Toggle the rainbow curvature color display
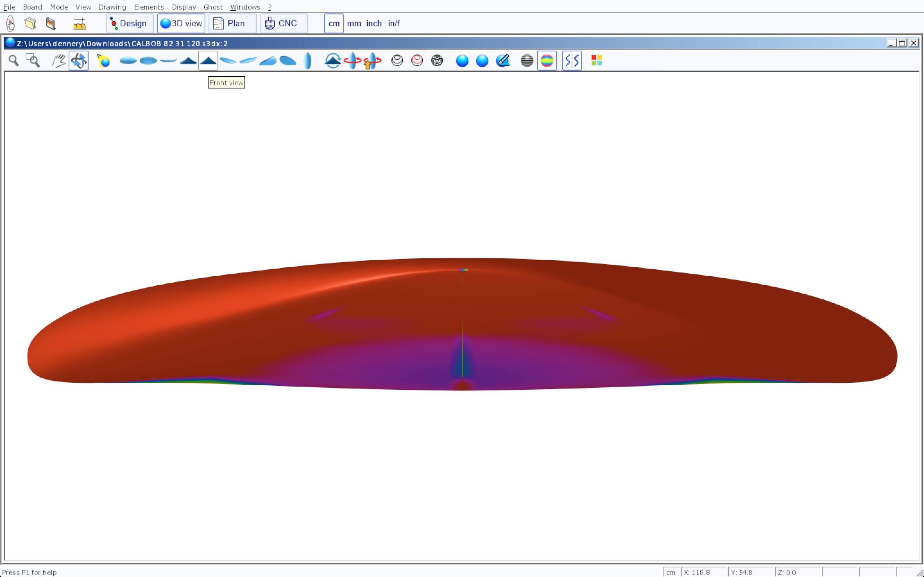Screen dimensions: 924x577 pos(547,61)
